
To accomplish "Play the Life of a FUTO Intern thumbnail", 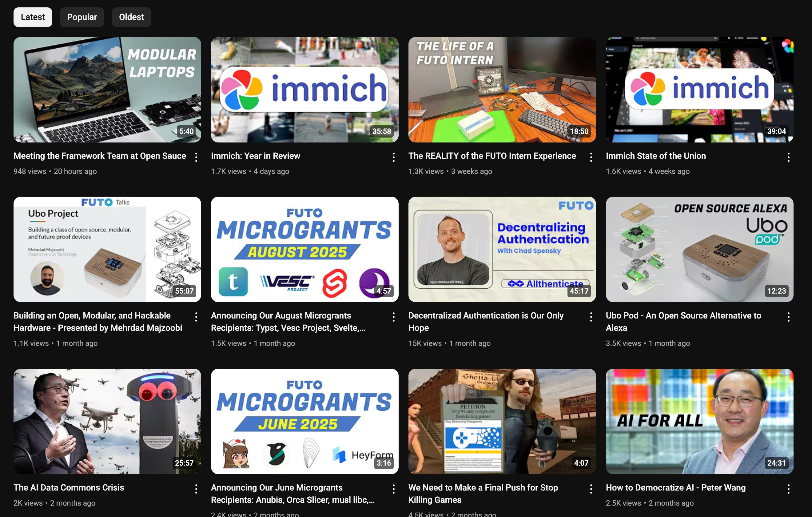I will click(502, 90).
